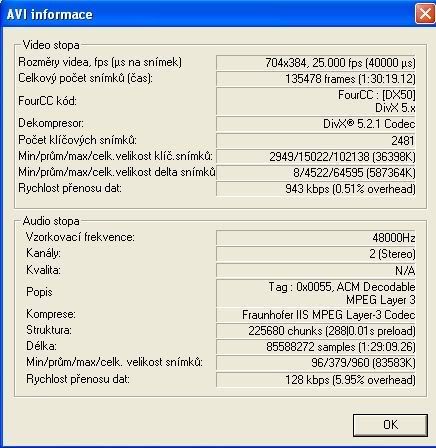
Task: Select the Fraunhofer IIS compression field
Action: coord(316,315)
